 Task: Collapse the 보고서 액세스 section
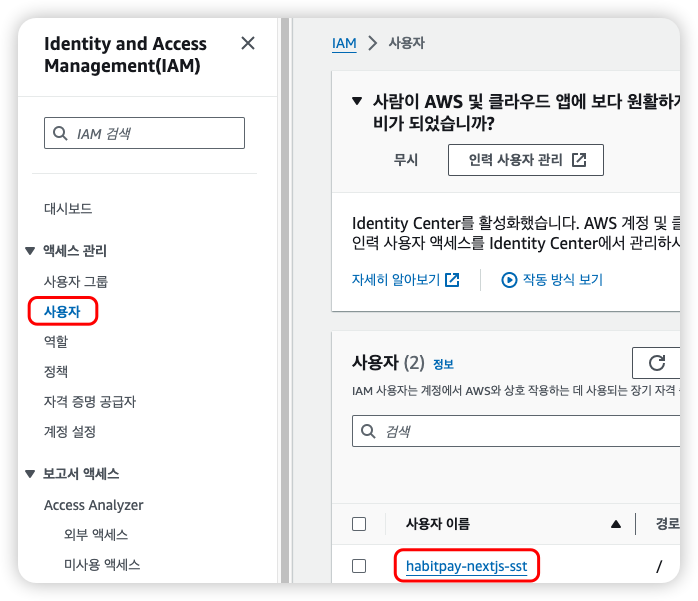tap(30, 474)
